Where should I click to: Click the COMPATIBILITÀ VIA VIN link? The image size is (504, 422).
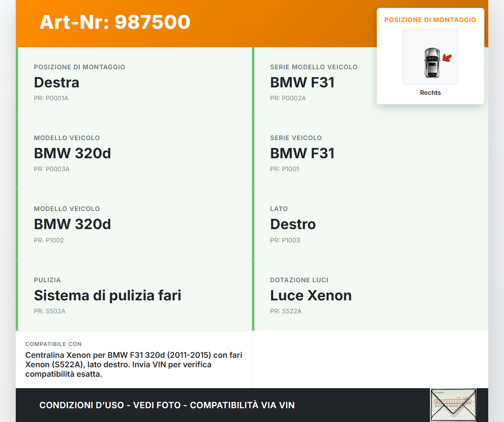(243, 405)
